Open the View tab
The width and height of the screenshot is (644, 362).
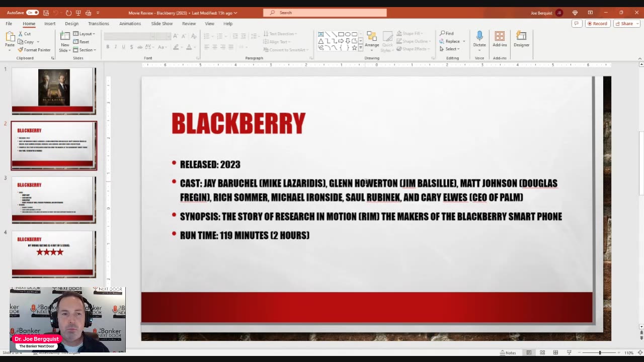209,24
